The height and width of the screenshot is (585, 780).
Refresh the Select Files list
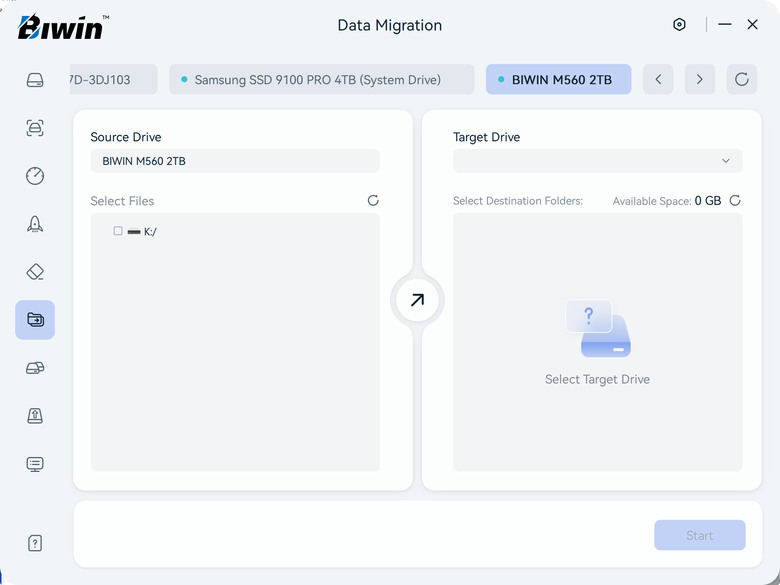click(373, 200)
